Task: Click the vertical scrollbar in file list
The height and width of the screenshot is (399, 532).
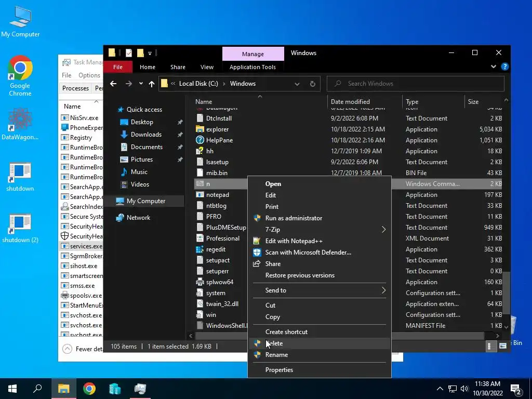Action: 506,293
